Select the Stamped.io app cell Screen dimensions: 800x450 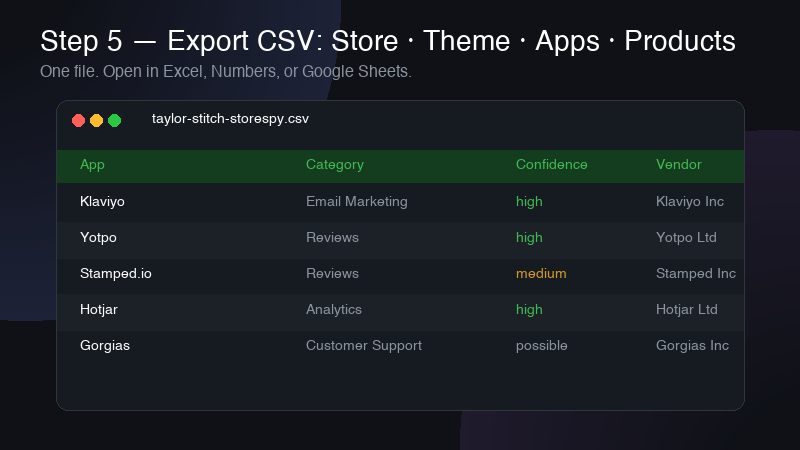[116, 273]
